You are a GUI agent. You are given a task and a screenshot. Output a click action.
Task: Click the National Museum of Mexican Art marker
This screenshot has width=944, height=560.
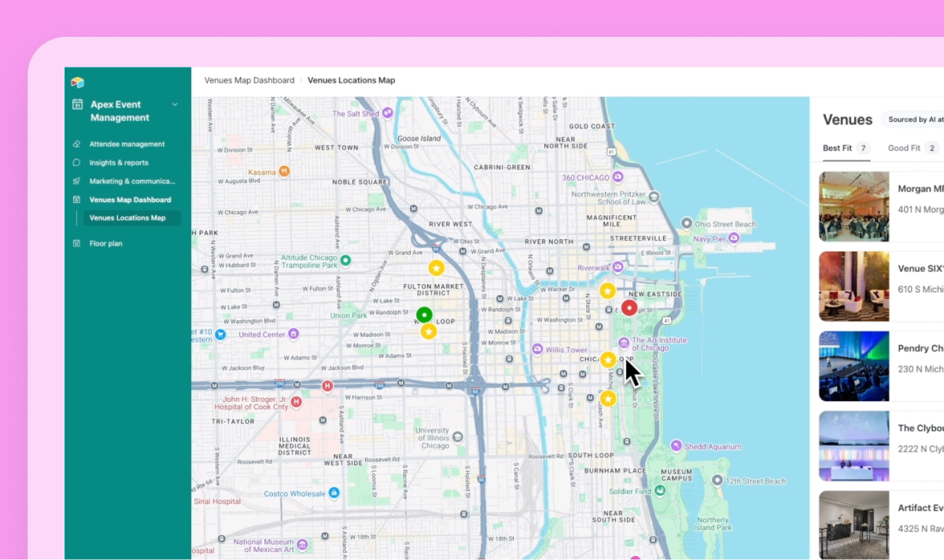tap(301, 543)
